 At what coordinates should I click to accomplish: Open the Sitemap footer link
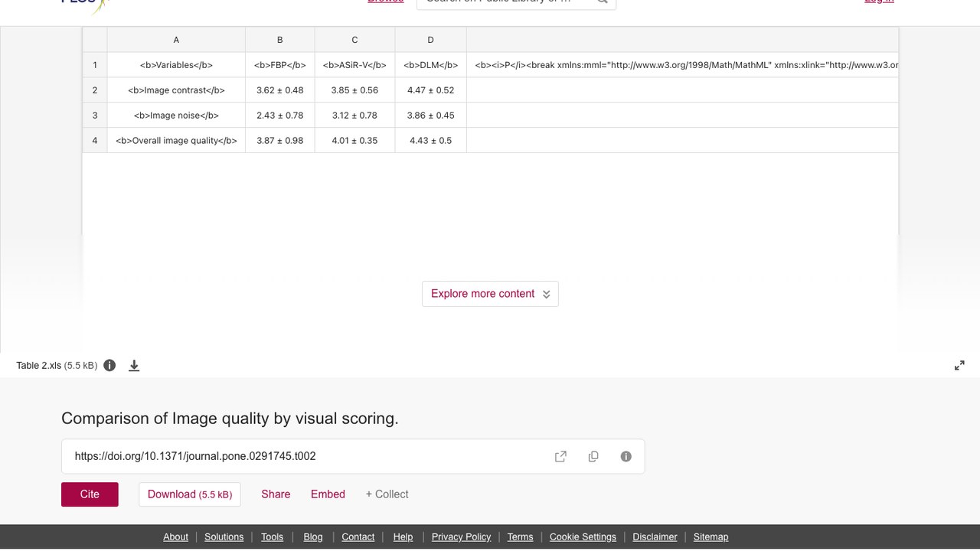[710, 537]
